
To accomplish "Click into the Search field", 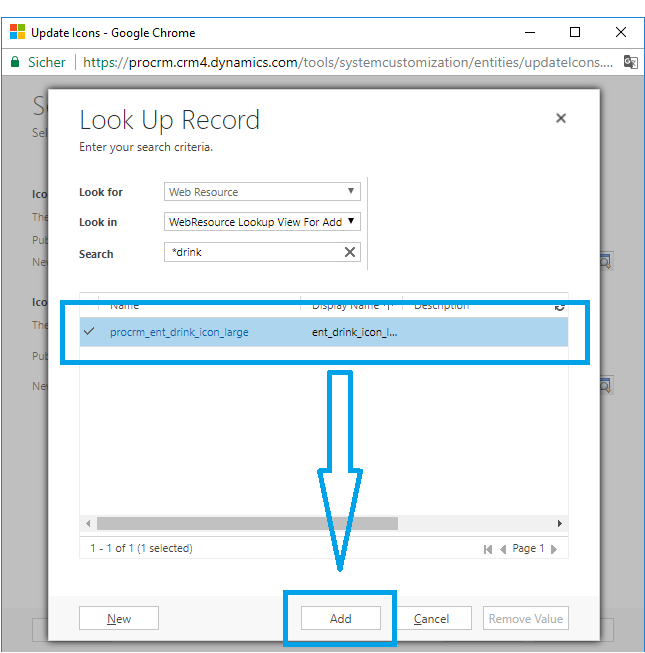I will tap(253, 253).
